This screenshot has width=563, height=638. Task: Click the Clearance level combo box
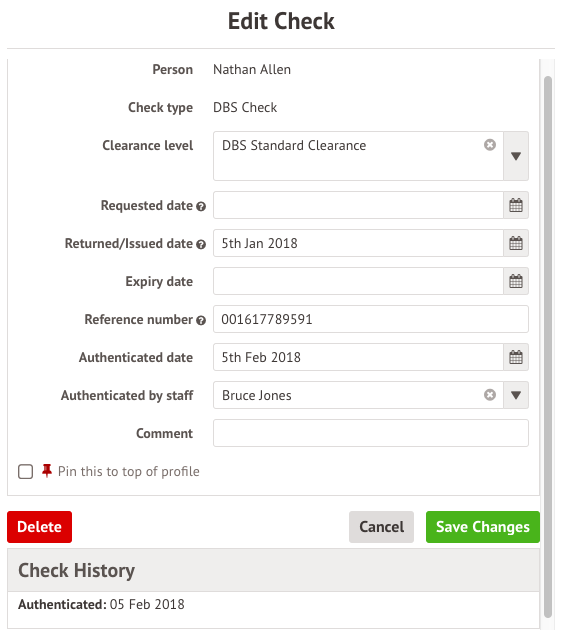tap(358, 156)
